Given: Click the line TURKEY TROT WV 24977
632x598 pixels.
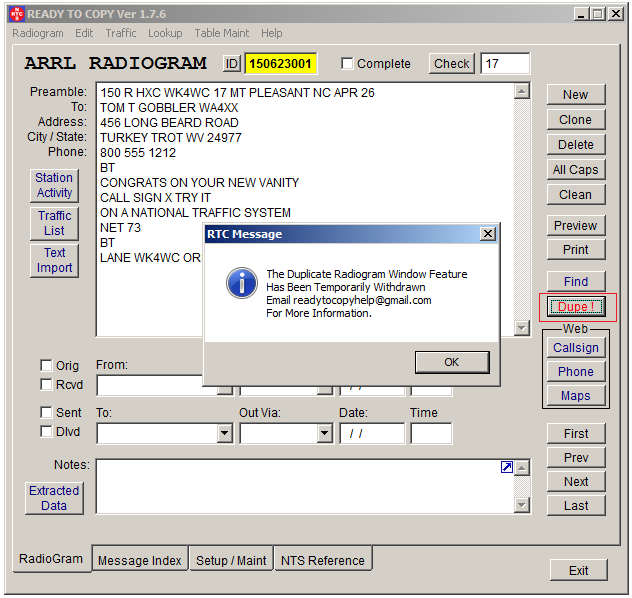Looking at the screenshot, I should [x=171, y=137].
